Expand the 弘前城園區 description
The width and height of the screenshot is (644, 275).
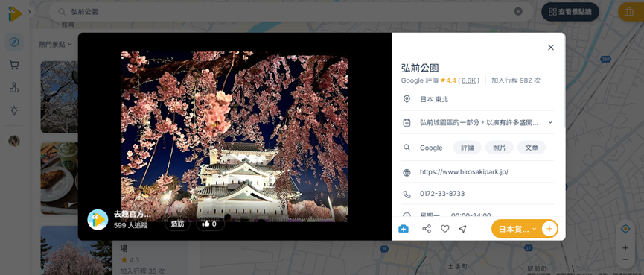[x=550, y=122]
